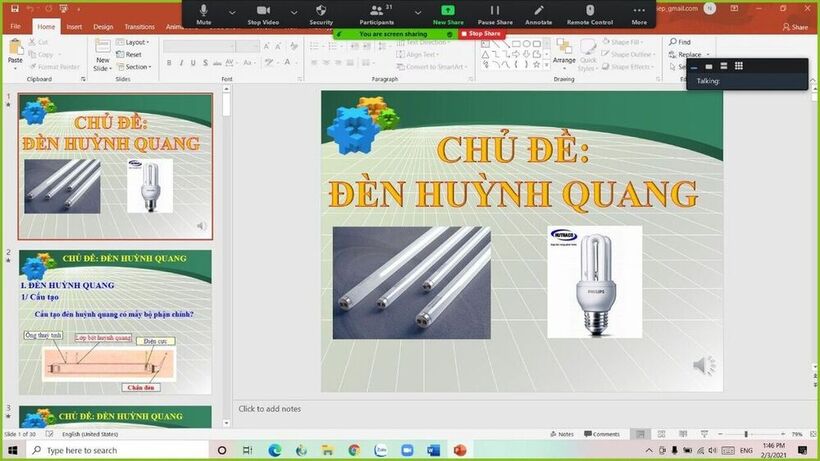Open the Stop Video options arrow
Viewport: 820px width, 461px height.
tap(294, 12)
